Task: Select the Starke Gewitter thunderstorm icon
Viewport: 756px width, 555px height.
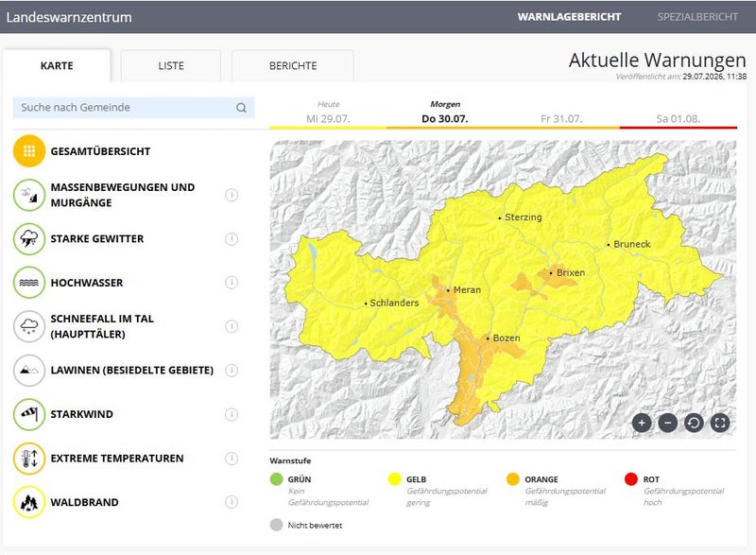Action: pos(29,238)
